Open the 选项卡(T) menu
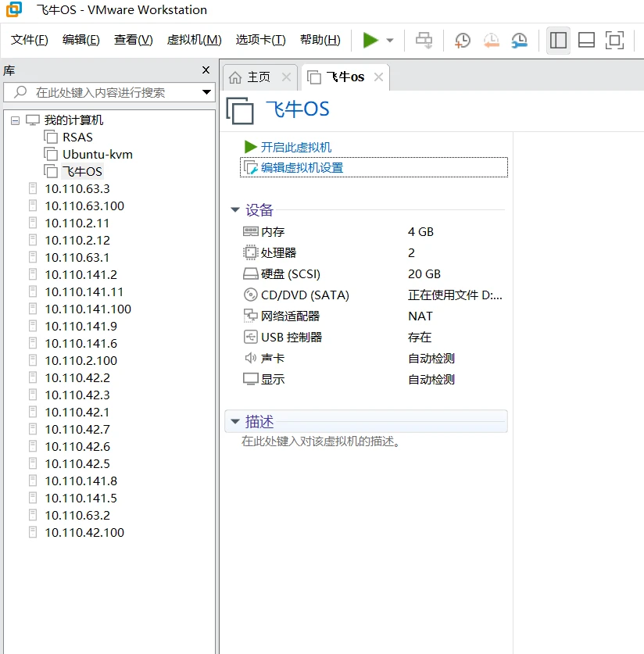Image resolution: width=644 pixels, height=654 pixels. coord(261,40)
